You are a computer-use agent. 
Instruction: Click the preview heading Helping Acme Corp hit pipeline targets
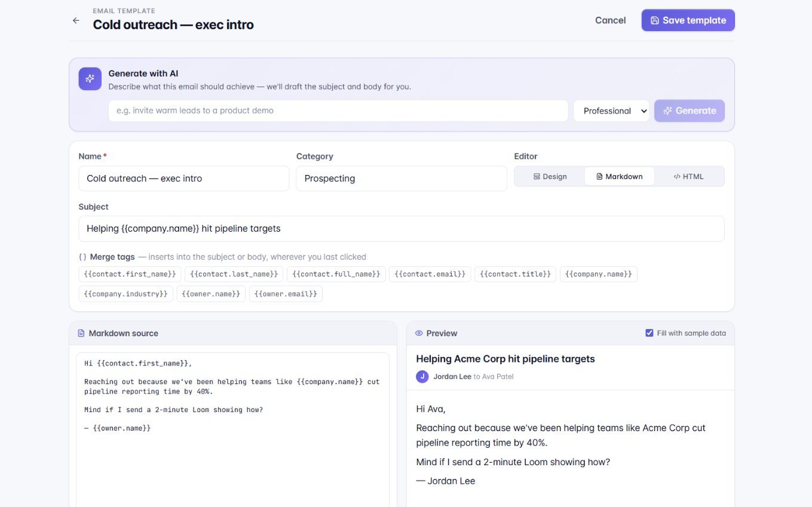(505, 359)
